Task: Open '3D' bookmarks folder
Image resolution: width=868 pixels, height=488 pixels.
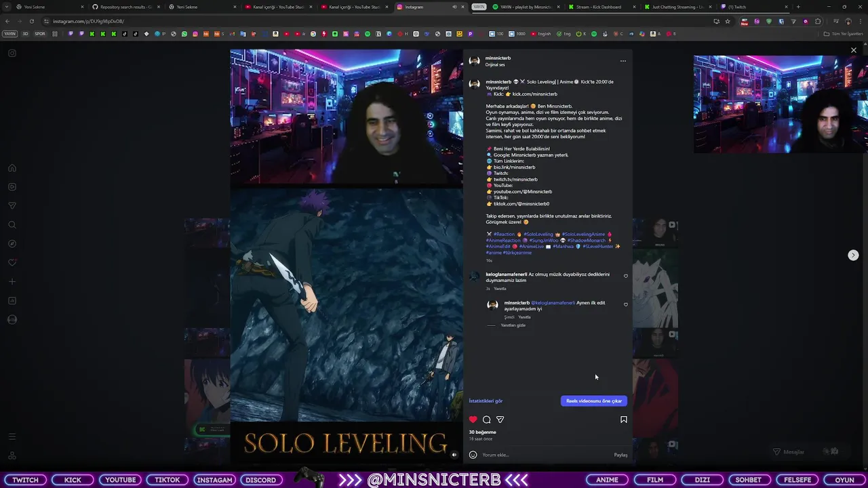Action: click(25, 34)
